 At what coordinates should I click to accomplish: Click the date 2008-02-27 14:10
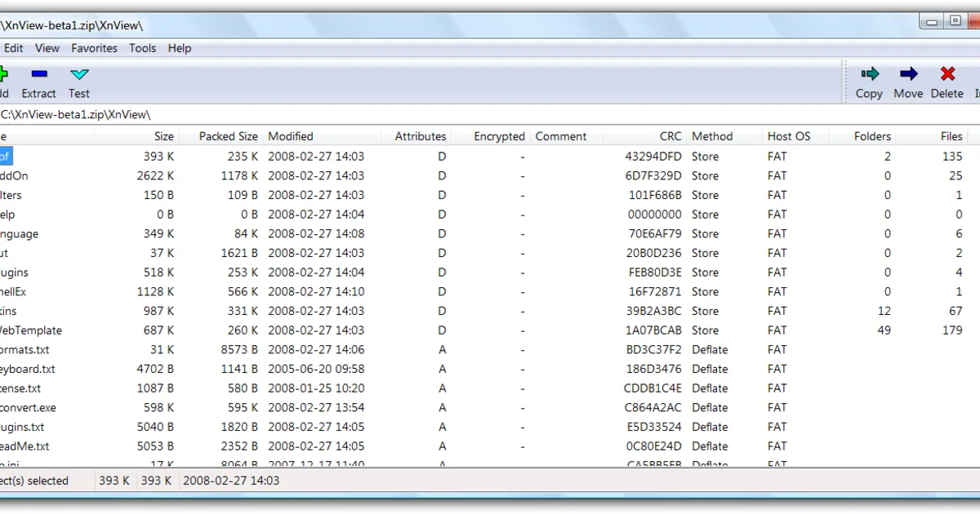316,291
